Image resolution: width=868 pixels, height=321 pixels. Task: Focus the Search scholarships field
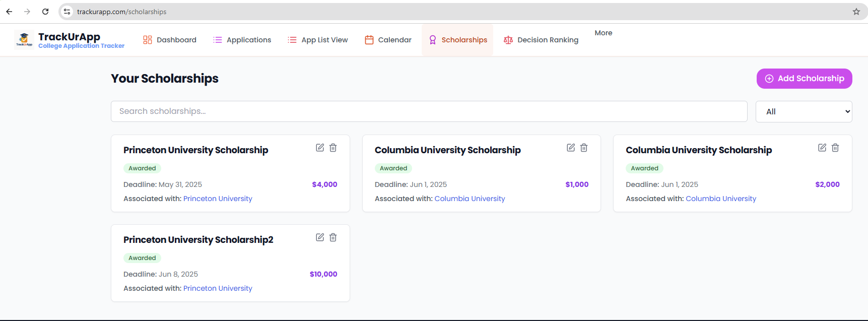click(x=429, y=111)
